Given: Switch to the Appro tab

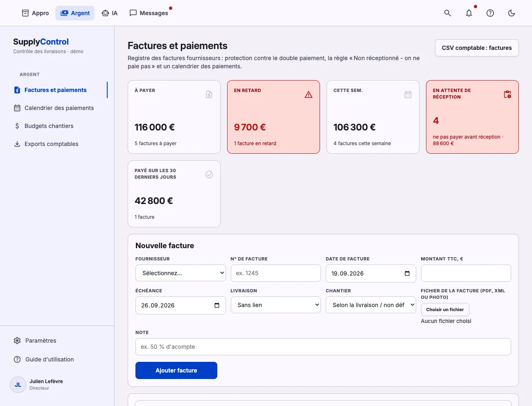Looking at the screenshot, I should coord(35,13).
